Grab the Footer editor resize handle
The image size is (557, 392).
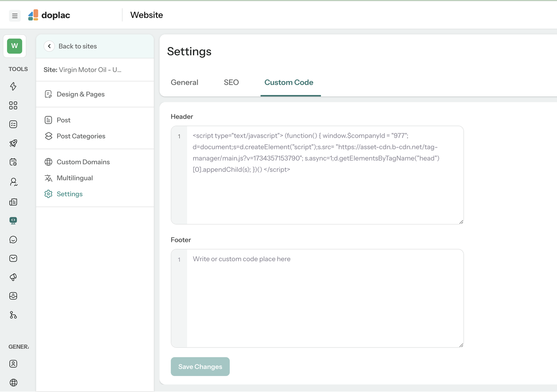[x=461, y=345]
